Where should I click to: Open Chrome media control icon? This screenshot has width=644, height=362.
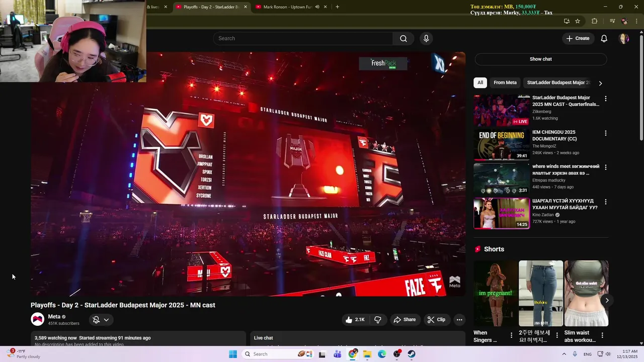612,21
